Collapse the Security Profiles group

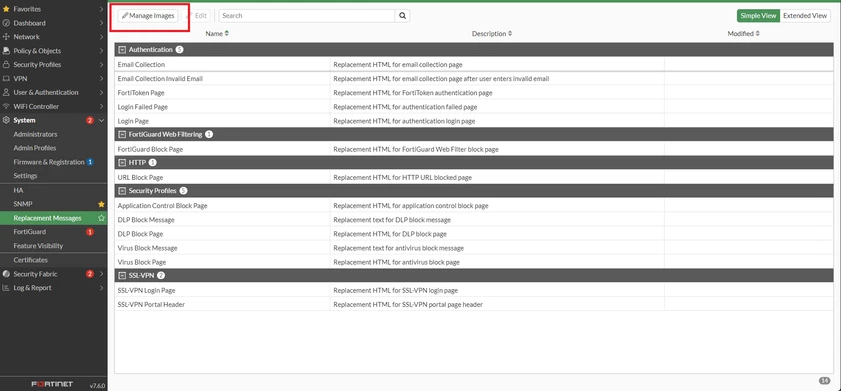pyautogui.click(x=122, y=191)
